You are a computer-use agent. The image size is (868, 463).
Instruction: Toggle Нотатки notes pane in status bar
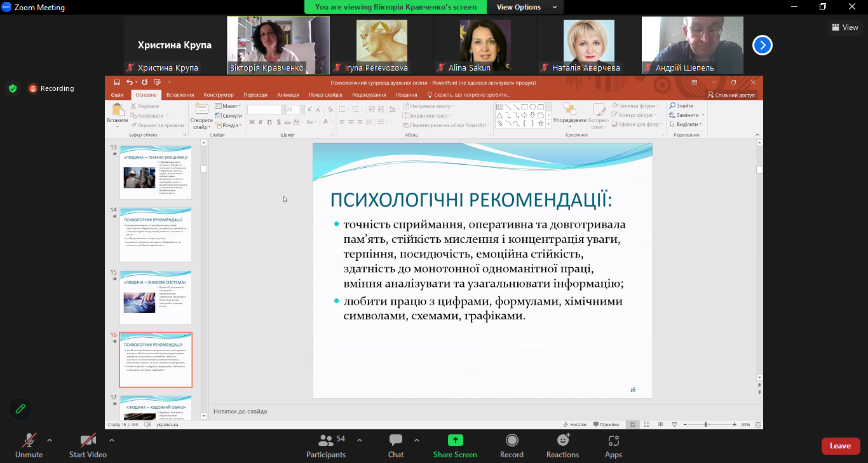574,424
